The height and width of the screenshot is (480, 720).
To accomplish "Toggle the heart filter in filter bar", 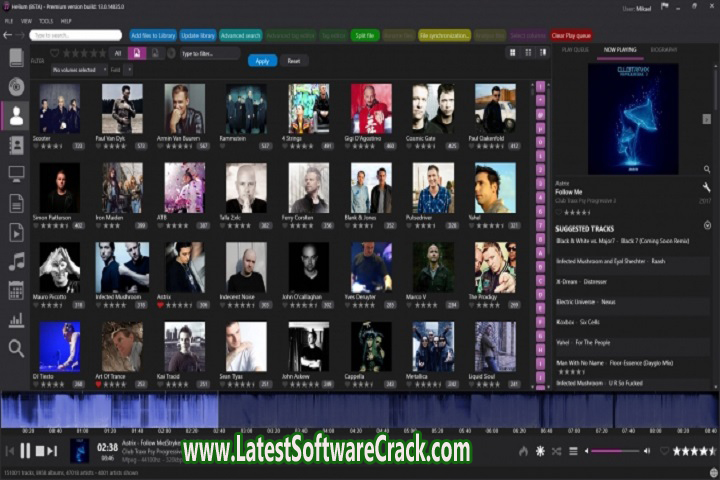I will coord(52,53).
